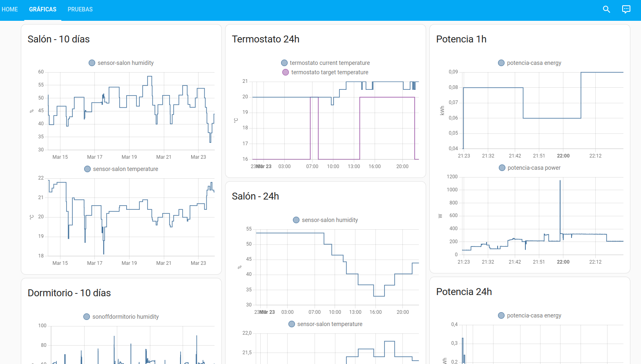Select the GRÁFICAS tab
The width and height of the screenshot is (641, 364).
42,9
